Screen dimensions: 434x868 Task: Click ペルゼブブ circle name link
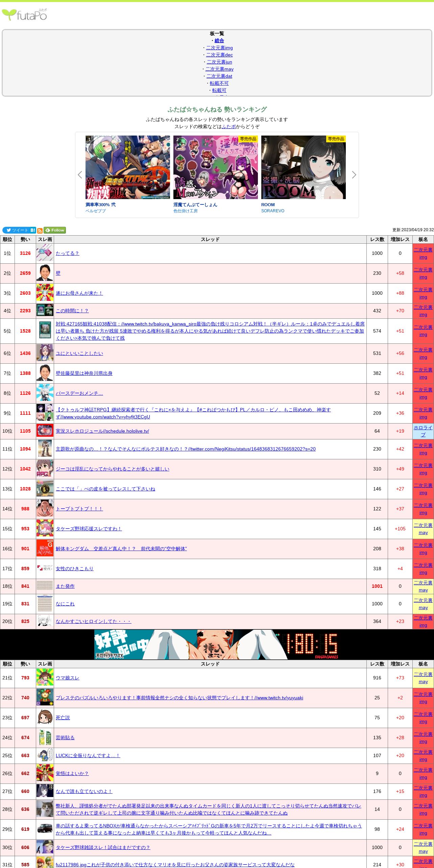pos(96,211)
